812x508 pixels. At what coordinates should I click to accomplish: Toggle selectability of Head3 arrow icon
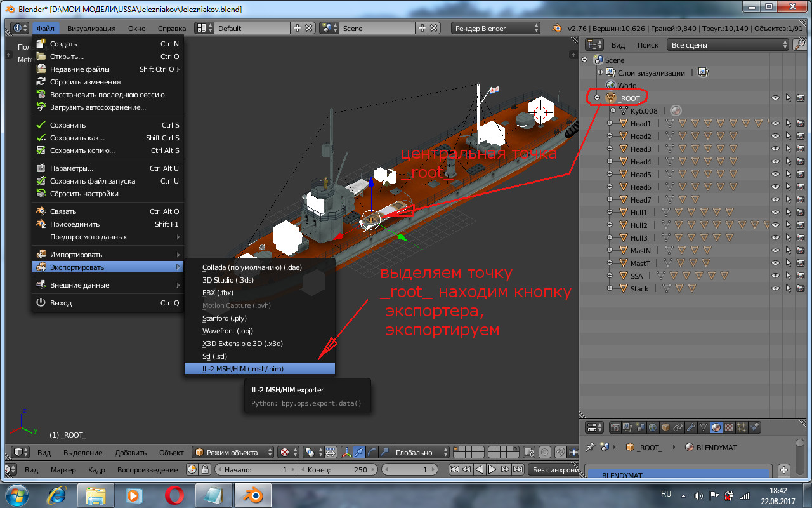[x=788, y=149]
